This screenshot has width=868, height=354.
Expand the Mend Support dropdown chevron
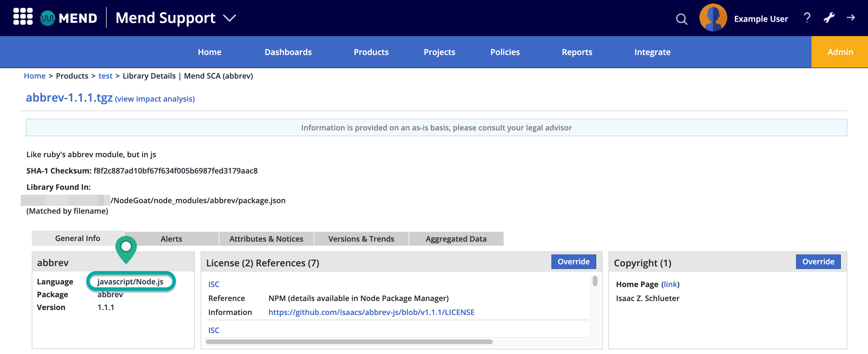(x=230, y=18)
